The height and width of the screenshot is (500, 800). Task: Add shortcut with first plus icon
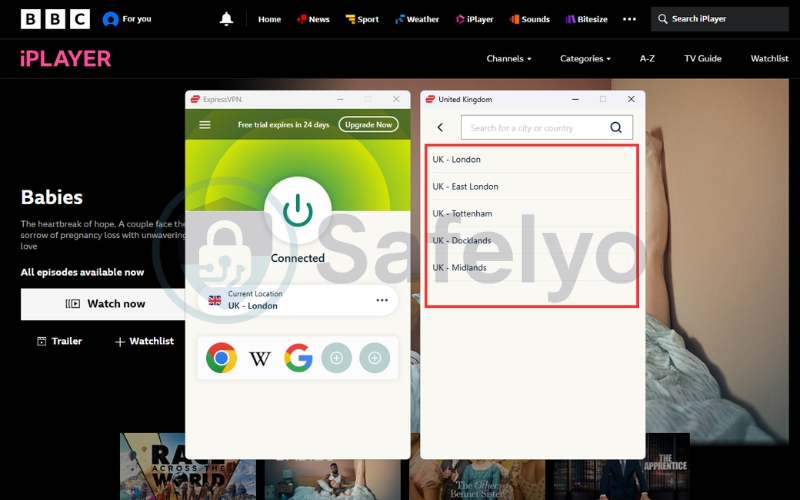coord(336,358)
